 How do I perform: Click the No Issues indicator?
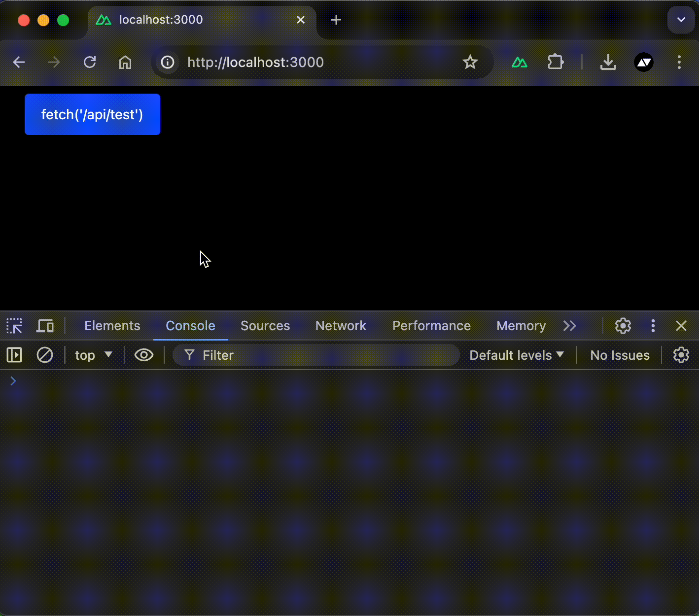(x=620, y=355)
